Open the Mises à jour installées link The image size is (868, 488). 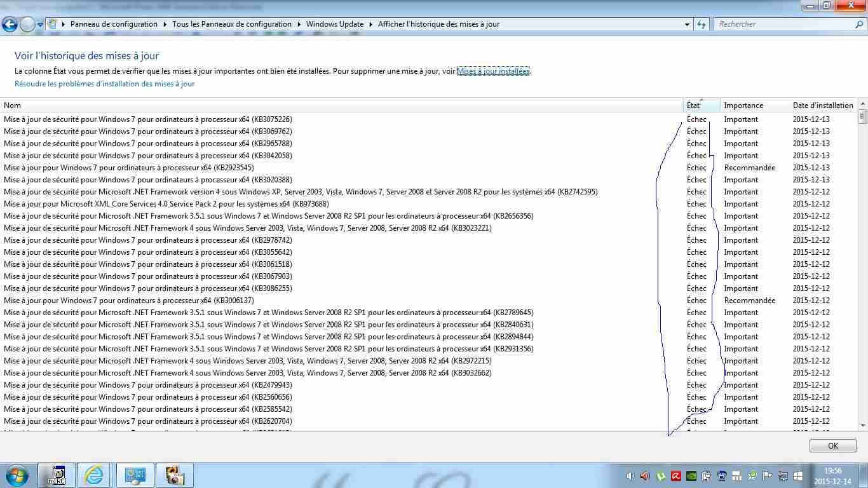[493, 71]
